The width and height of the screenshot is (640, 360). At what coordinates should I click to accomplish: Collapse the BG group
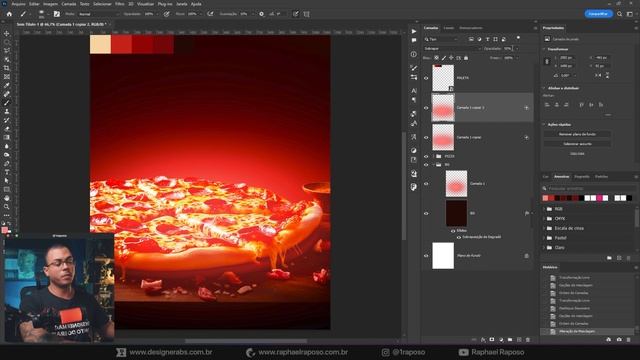pyautogui.click(x=433, y=165)
